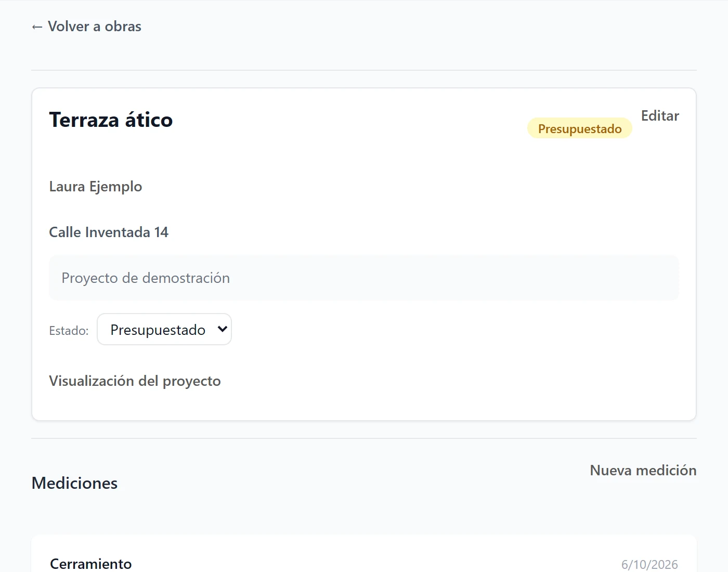Click Visualización del proyecto heading
The height and width of the screenshot is (572, 728).
[135, 381]
